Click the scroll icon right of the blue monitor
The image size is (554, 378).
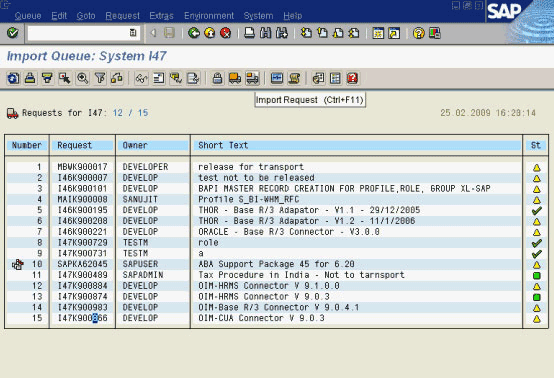point(294,78)
